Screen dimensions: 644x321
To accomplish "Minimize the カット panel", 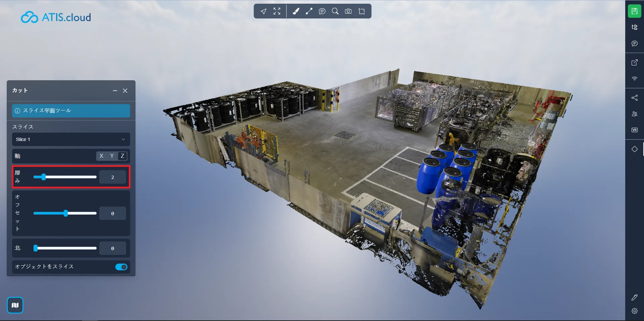I will tap(115, 91).
